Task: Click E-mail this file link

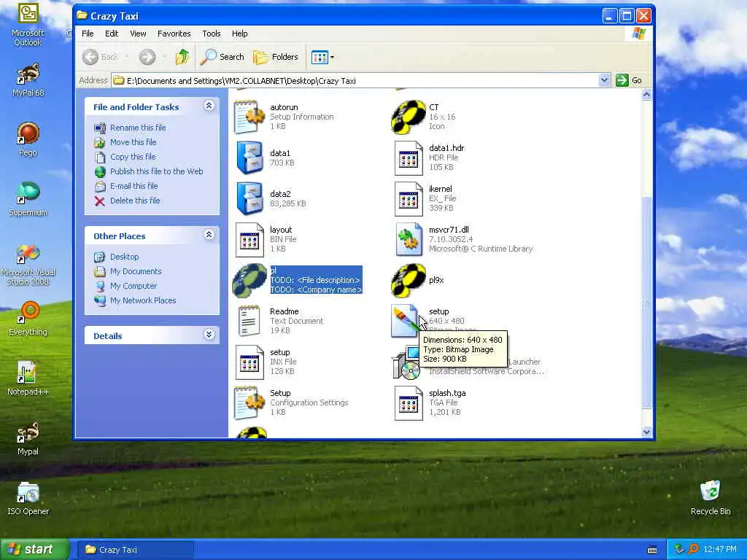Action: point(134,186)
